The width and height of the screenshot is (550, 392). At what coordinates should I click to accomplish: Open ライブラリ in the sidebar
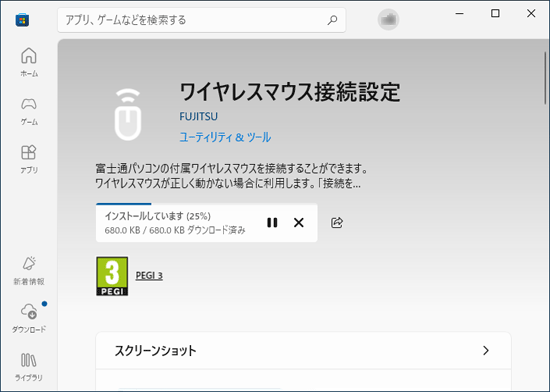point(29,367)
